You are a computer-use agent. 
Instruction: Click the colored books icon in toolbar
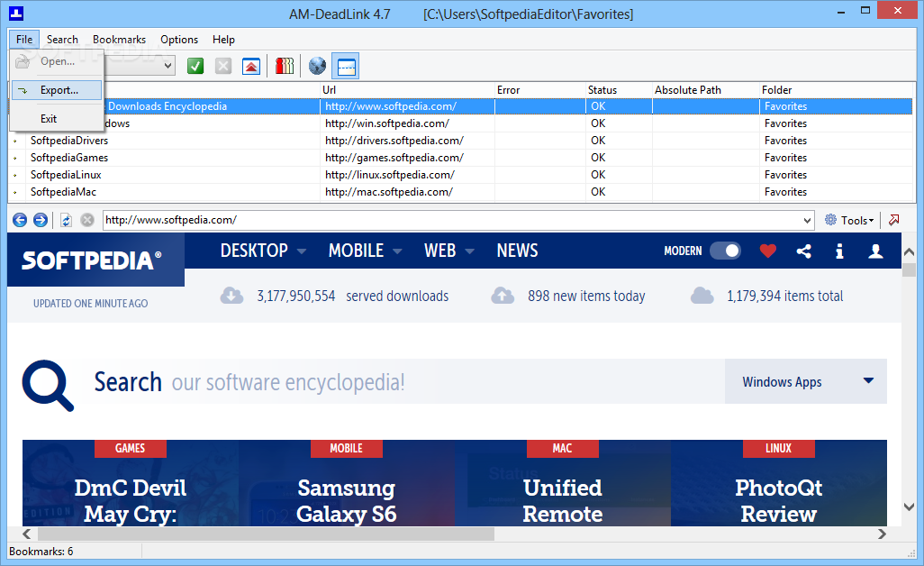[284, 66]
